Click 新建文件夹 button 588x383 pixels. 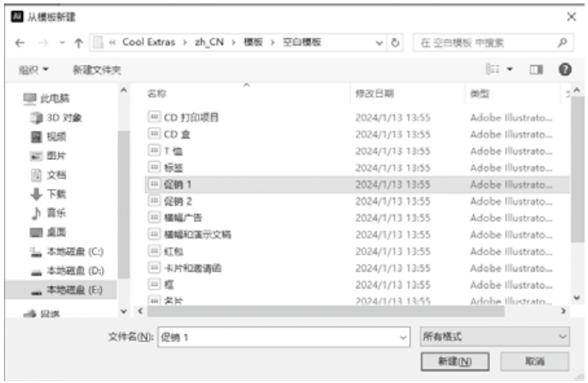coord(97,69)
